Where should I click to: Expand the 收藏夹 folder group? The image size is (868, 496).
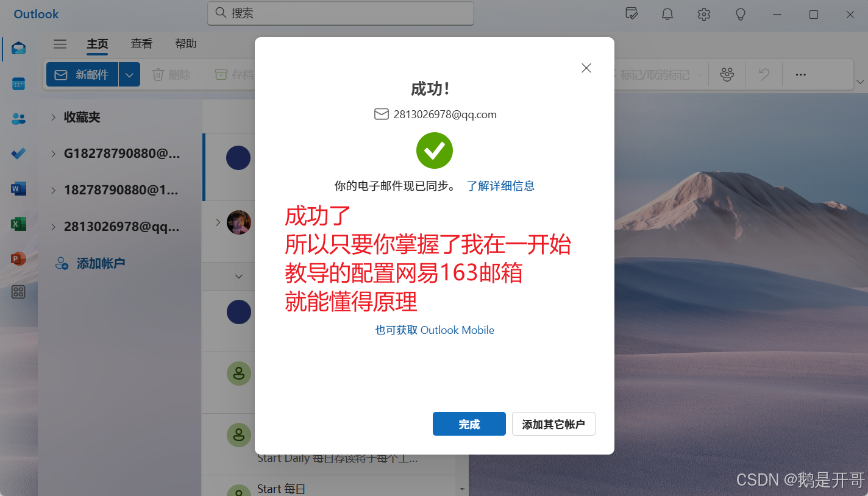click(53, 117)
